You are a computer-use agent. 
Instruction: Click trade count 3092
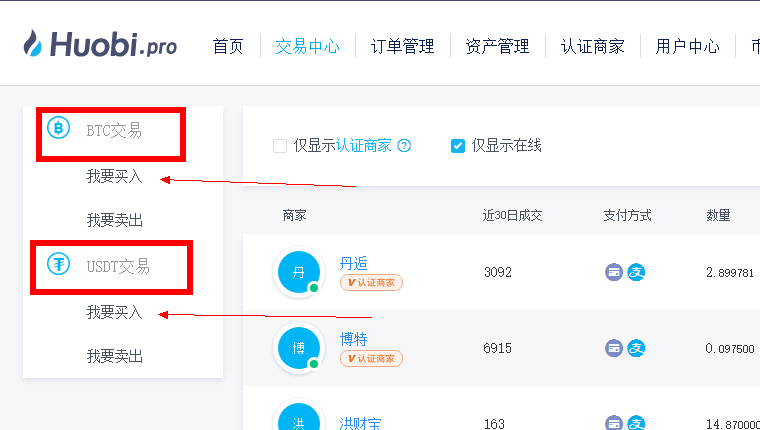498,272
